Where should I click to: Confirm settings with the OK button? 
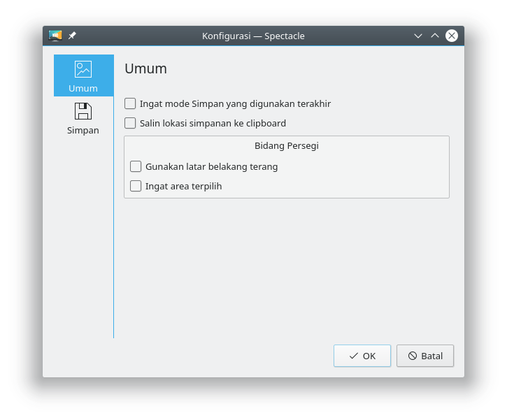pos(362,356)
